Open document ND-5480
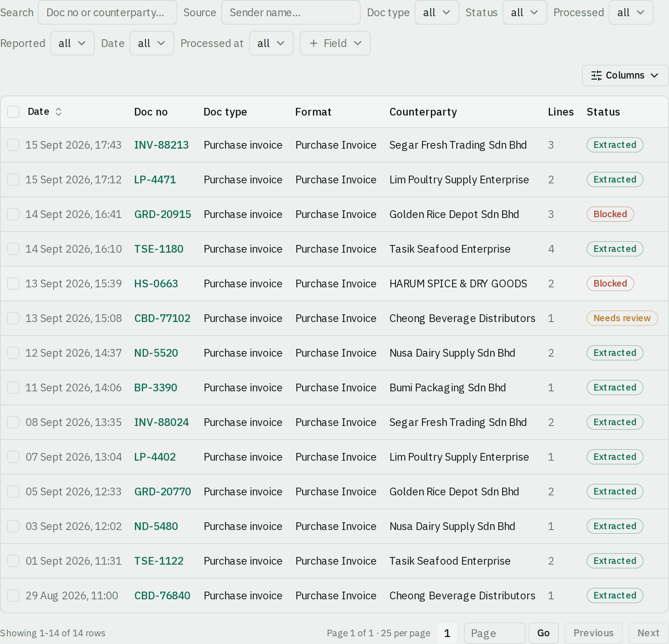The height and width of the screenshot is (644, 669). click(156, 526)
